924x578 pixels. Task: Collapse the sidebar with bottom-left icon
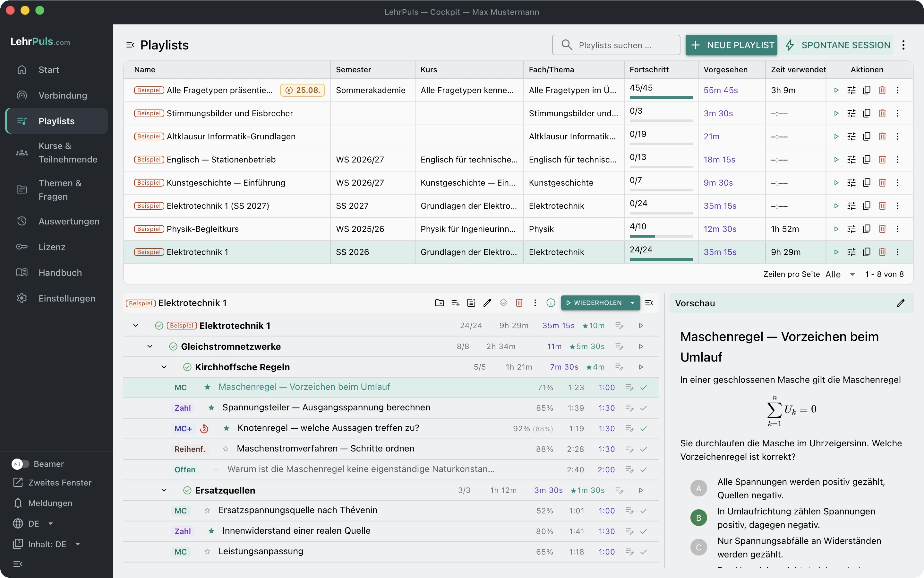pos(18,564)
